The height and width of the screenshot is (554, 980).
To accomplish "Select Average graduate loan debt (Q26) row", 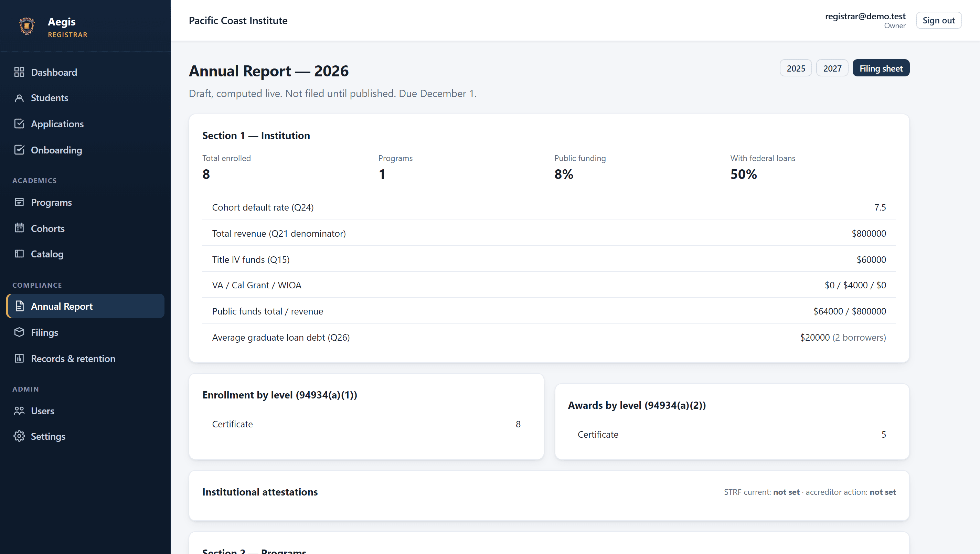I will [x=549, y=338].
